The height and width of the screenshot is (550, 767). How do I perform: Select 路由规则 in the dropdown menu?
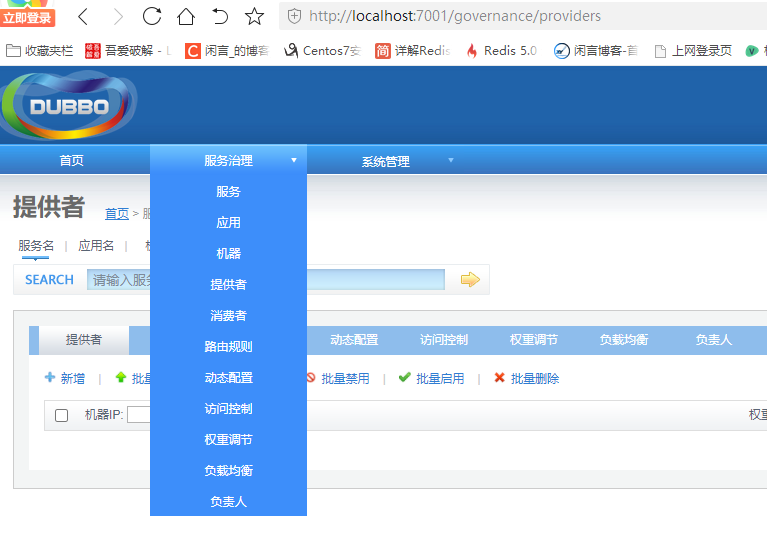coord(228,346)
